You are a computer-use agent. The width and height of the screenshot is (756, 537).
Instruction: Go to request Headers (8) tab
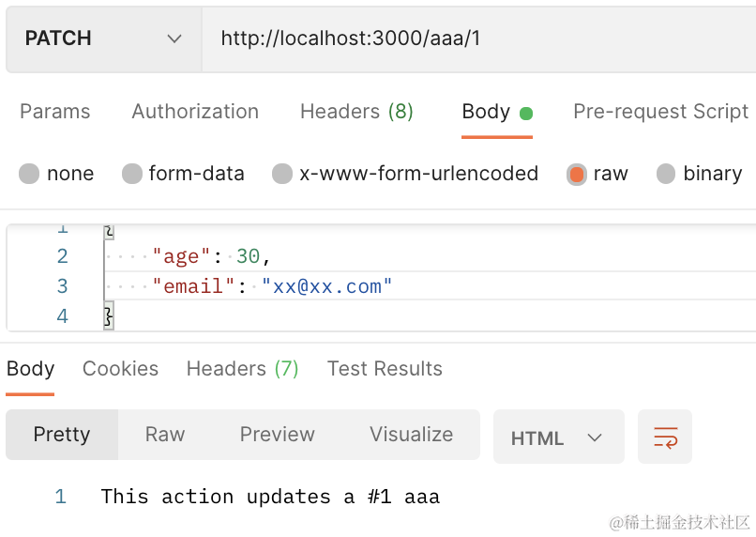356,112
